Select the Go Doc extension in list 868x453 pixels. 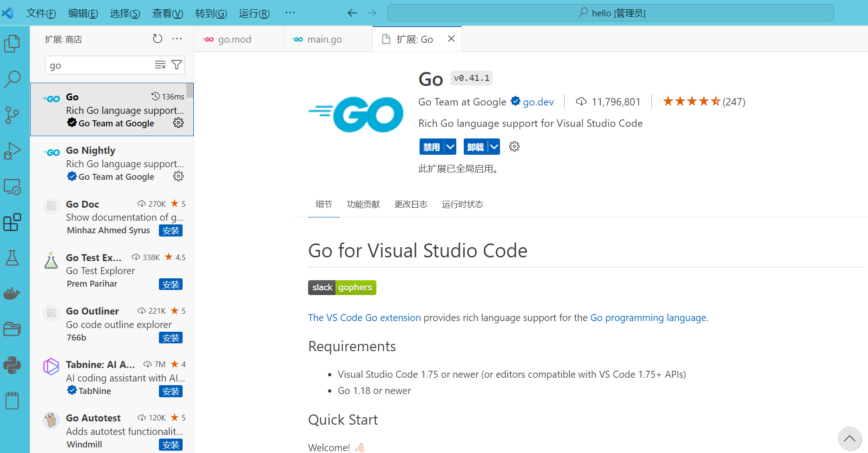coord(112,217)
